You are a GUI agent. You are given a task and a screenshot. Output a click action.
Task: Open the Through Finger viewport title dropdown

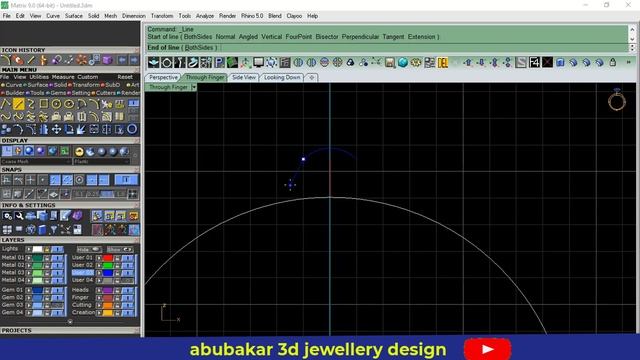(194, 87)
